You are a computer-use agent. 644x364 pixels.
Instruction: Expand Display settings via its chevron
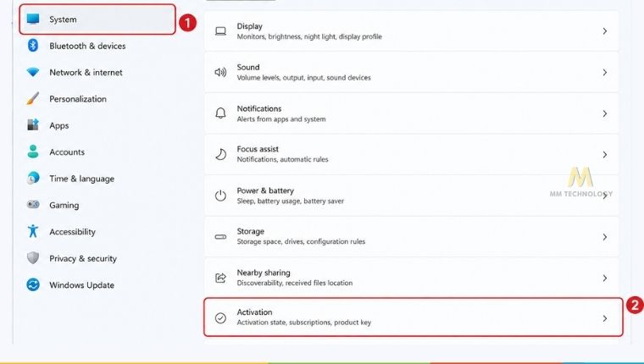(604, 31)
